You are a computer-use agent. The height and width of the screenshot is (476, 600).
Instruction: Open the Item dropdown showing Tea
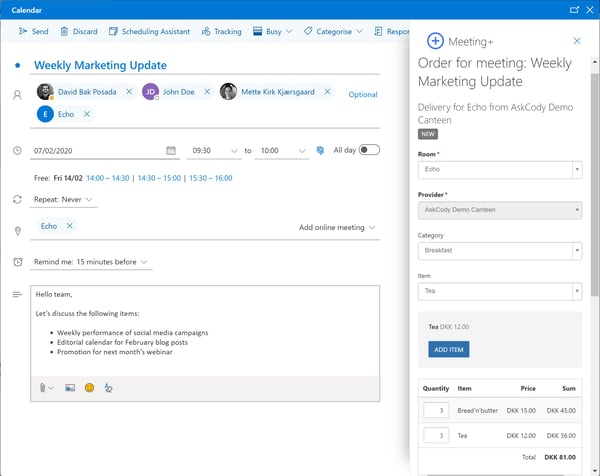click(500, 291)
